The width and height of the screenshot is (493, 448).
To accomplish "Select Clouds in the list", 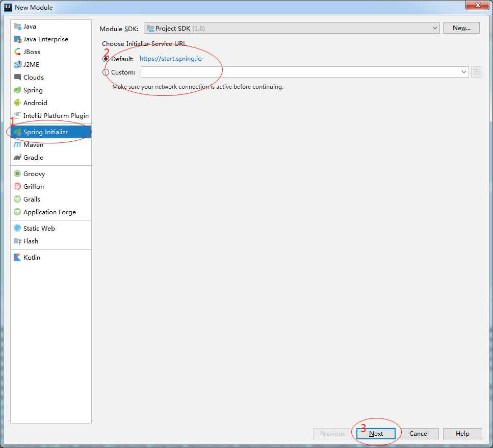I will pyautogui.click(x=51, y=77).
